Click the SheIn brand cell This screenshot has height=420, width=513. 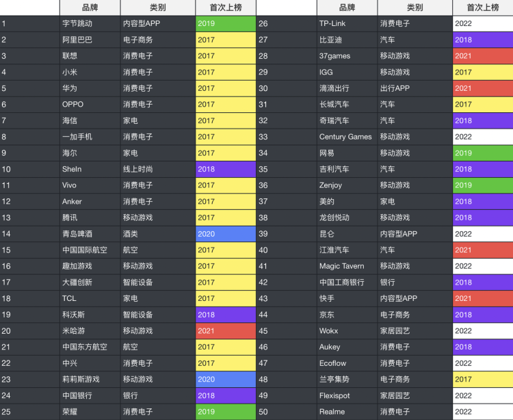click(x=90, y=169)
